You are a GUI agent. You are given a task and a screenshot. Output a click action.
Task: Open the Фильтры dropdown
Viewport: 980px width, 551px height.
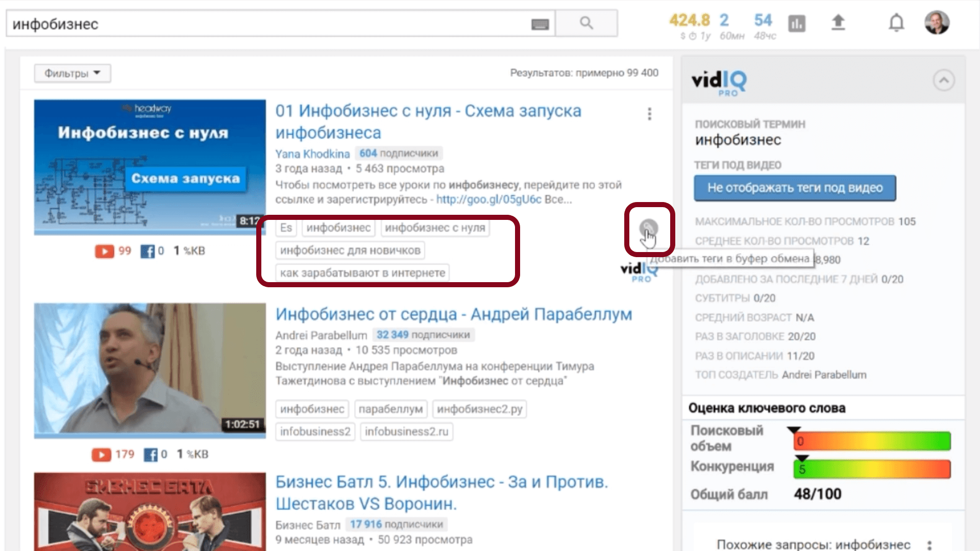(x=72, y=73)
